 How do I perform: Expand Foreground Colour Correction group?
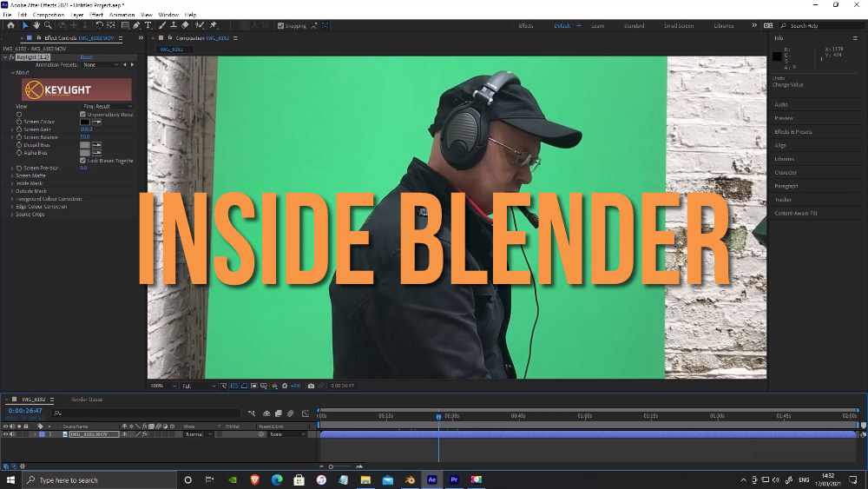12,199
